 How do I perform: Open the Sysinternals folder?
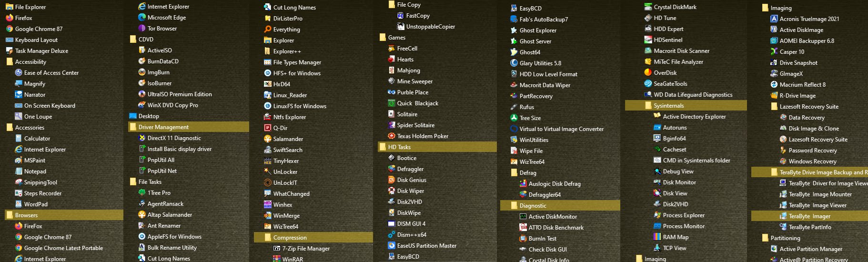click(x=686, y=106)
